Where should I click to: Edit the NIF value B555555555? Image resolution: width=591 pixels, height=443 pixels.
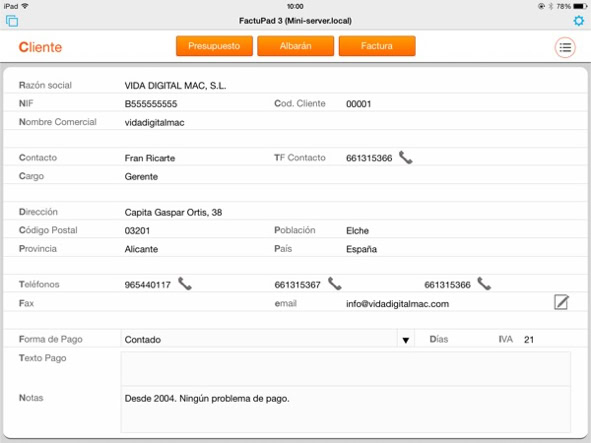[x=151, y=104]
